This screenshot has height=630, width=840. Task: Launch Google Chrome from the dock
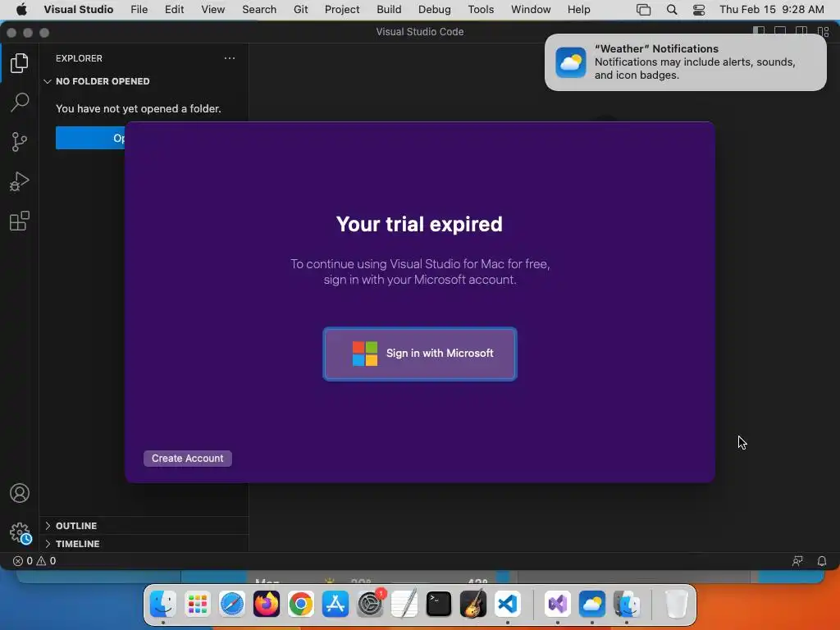click(x=301, y=604)
